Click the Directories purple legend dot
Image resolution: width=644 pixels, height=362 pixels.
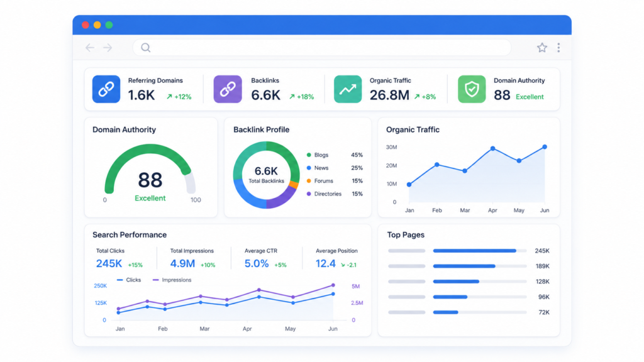(x=309, y=194)
